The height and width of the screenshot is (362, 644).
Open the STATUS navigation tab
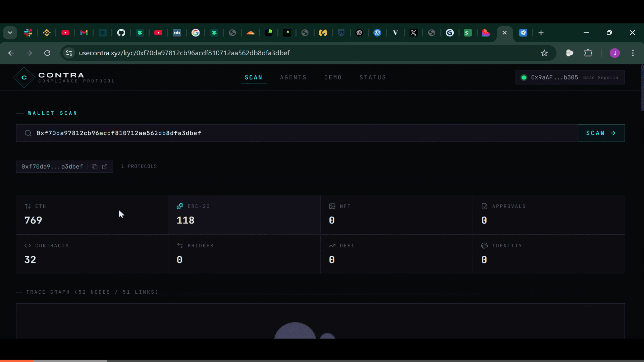(373, 77)
